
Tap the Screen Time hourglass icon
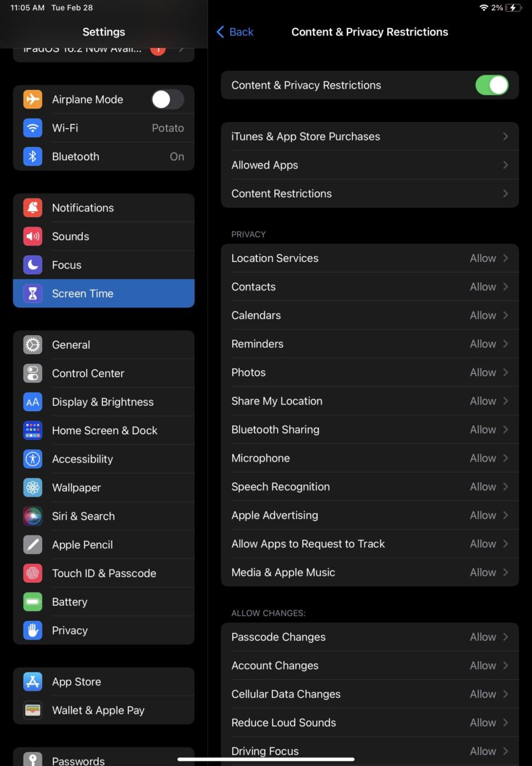pos(33,294)
